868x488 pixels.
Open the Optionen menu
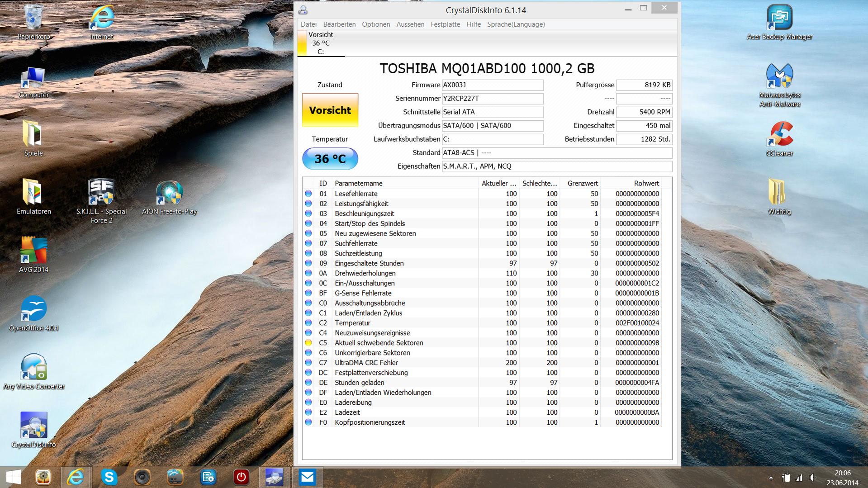point(376,24)
